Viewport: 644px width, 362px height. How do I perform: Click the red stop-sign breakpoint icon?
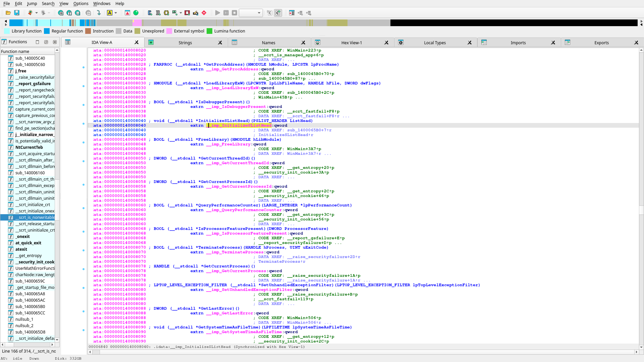[x=204, y=13]
